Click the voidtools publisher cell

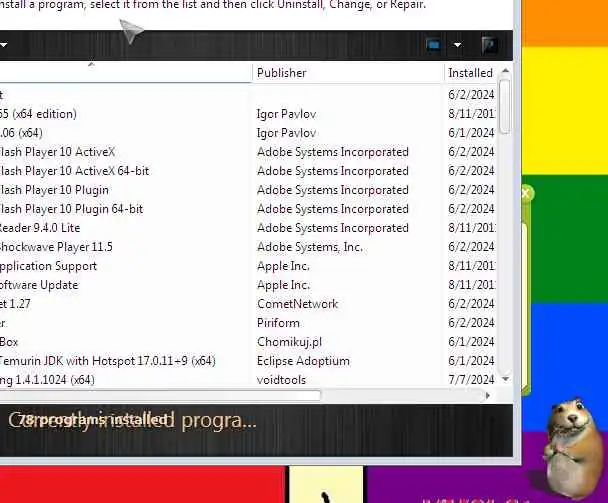coord(281,380)
